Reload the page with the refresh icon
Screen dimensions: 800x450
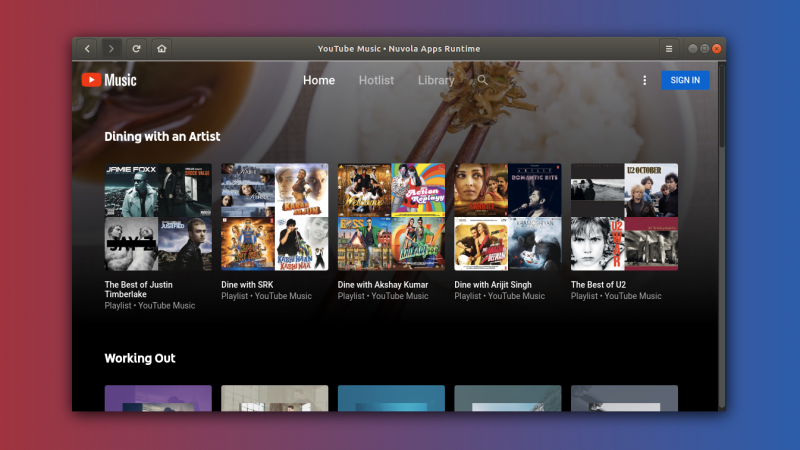[136, 49]
